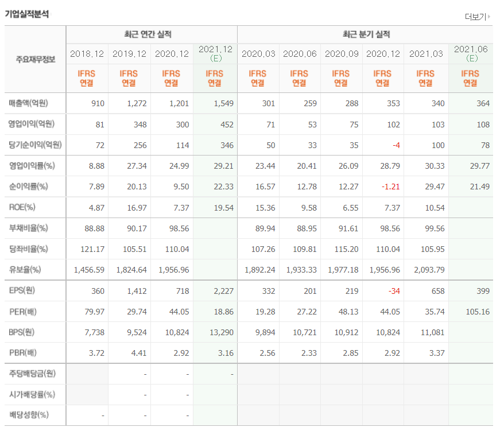Click the 2020.06 quarterly column header

pyautogui.click(x=300, y=53)
